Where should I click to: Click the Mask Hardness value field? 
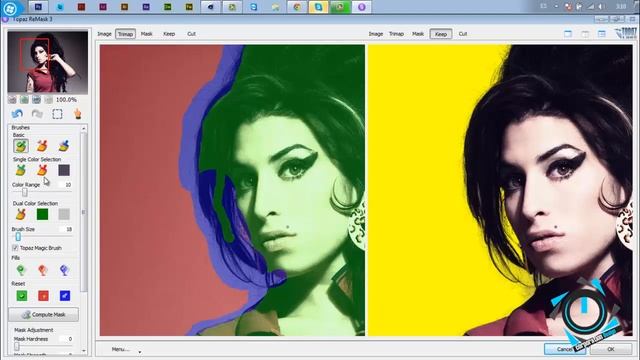(x=67, y=339)
